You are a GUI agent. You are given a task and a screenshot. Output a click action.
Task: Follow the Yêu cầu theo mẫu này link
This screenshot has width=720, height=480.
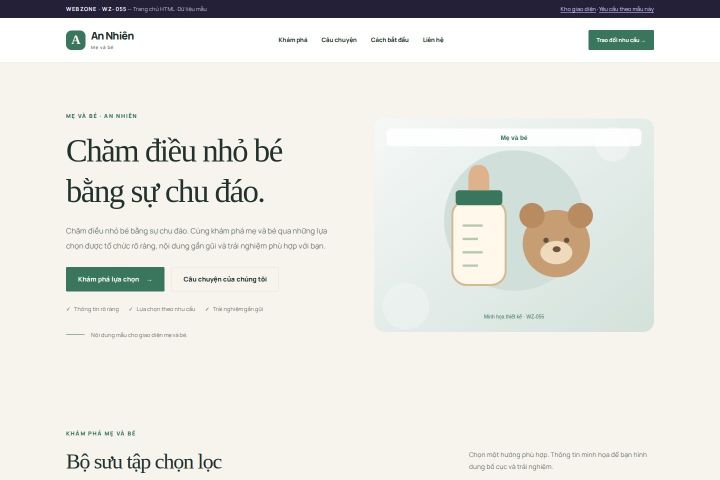[626, 9]
